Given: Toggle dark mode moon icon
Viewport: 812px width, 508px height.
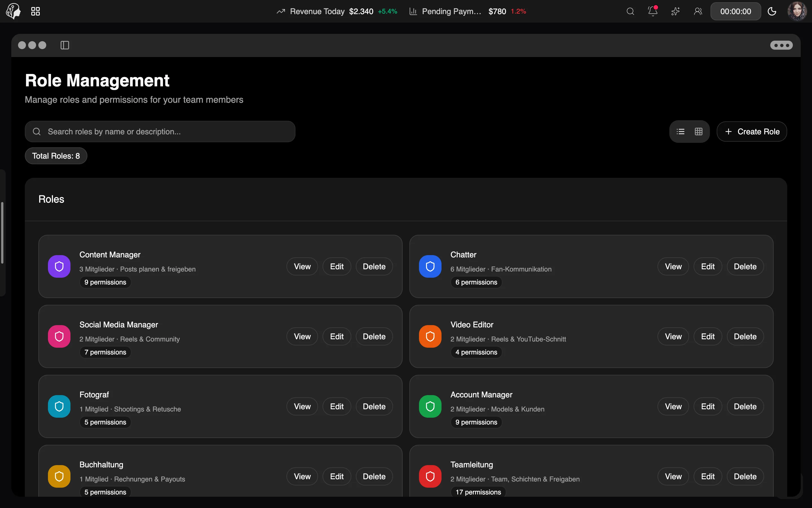Looking at the screenshot, I should pyautogui.click(x=772, y=11).
